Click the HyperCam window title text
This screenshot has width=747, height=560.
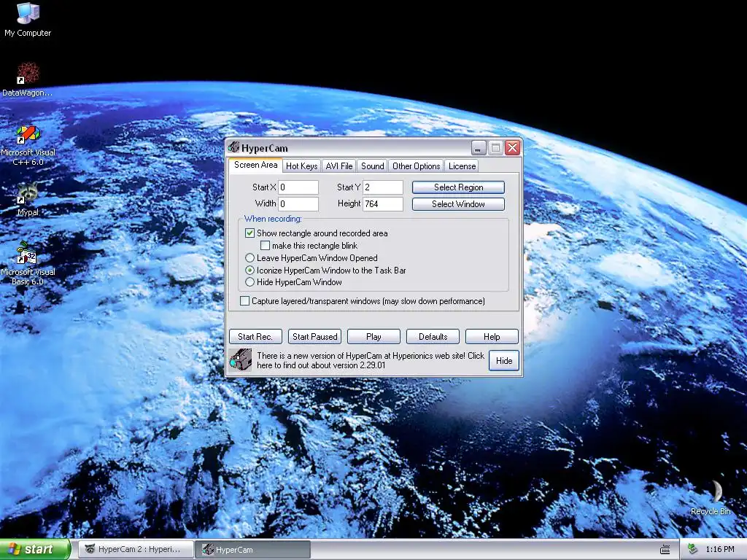tap(264, 148)
